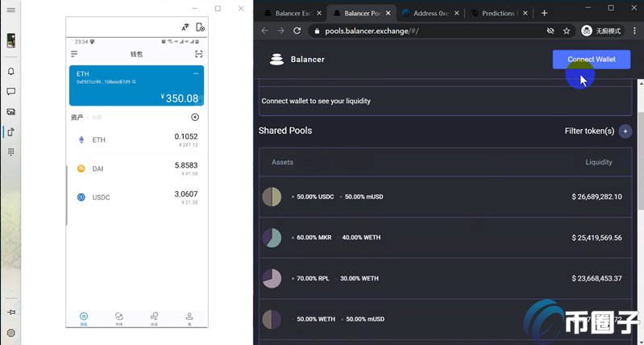Open the 50% WETH / 50% mUSD pool

point(445,319)
